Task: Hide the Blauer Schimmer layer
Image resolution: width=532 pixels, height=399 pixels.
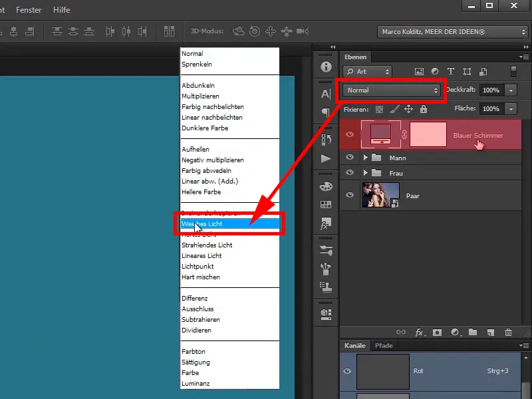Action: [350, 134]
